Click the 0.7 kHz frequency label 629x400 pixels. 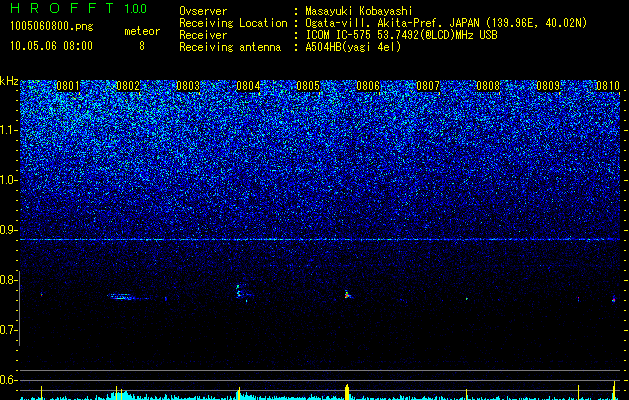click(x=9, y=330)
